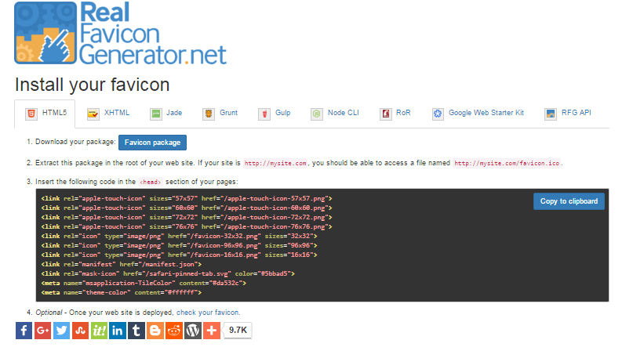Click the Gulp cup icon
The width and height of the screenshot is (644, 358).
pyautogui.click(x=264, y=114)
